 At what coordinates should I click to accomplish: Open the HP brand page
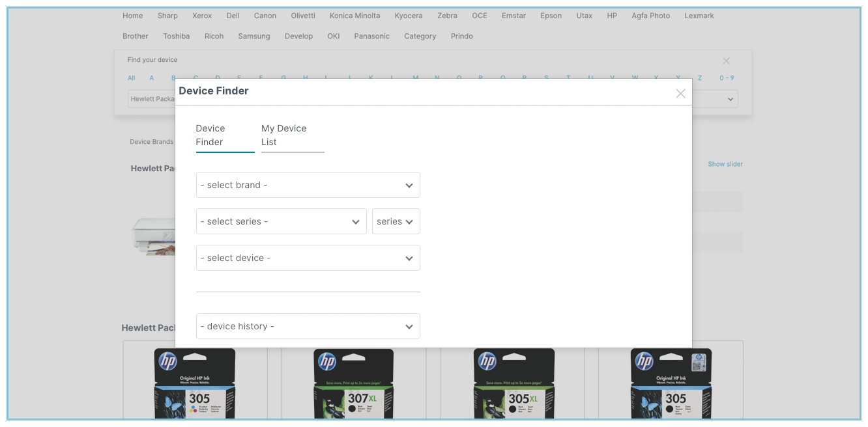pyautogui.click(x=612, y=16)
